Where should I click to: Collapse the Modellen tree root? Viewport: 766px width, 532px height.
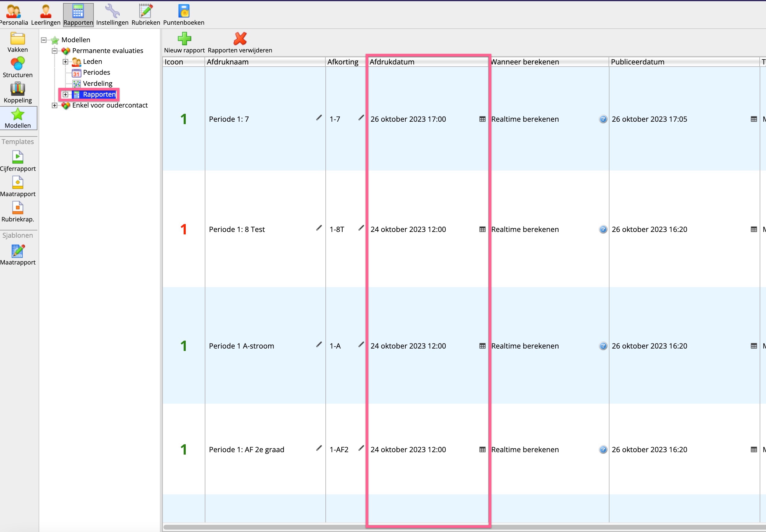point(44,40)
